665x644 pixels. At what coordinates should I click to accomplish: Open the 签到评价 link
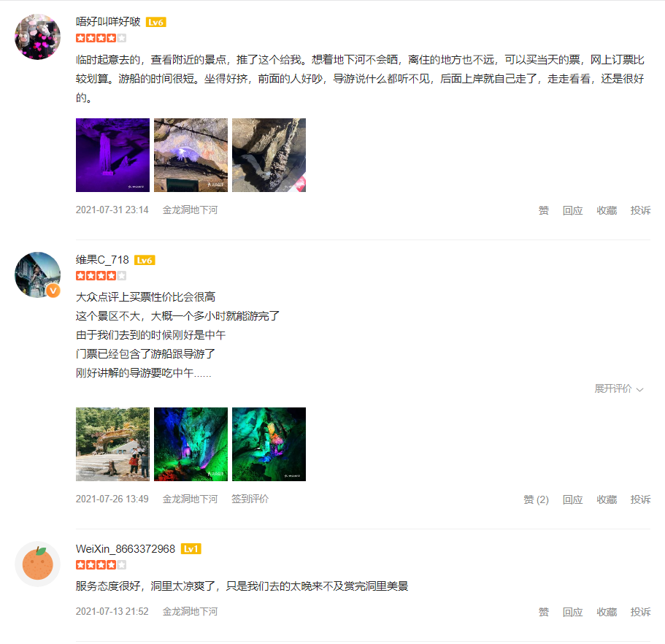[x=250, y=499]
